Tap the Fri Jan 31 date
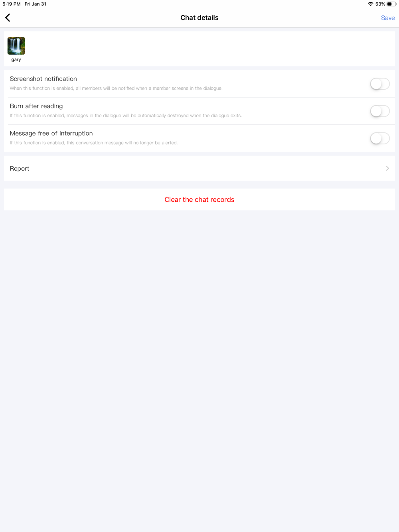399x532 pixels. [x=36, y=4]
